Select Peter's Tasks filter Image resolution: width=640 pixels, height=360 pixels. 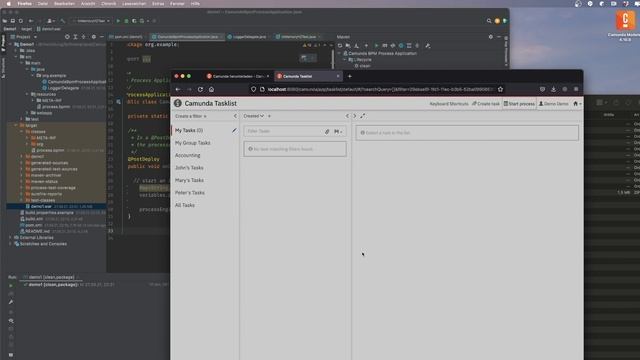tap(190, 193)
